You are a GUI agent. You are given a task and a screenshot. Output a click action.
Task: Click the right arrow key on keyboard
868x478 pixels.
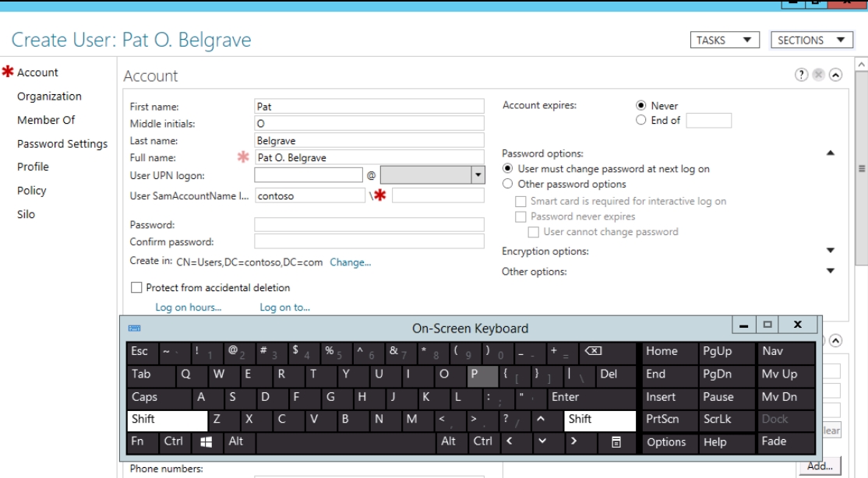coord(573,441)
